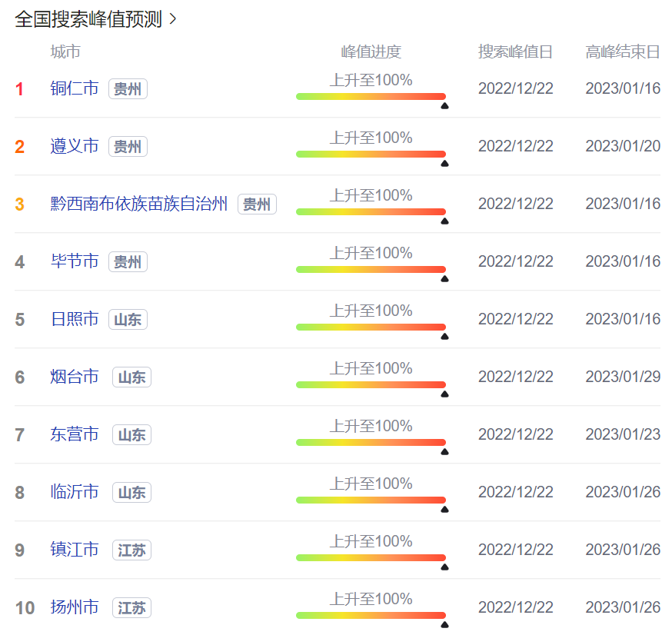
Task: Open the 遵义市 city link
Action: tap(75, 146)
